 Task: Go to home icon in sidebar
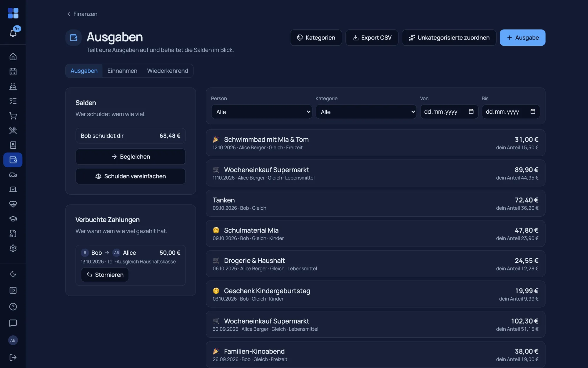[13, 57]
